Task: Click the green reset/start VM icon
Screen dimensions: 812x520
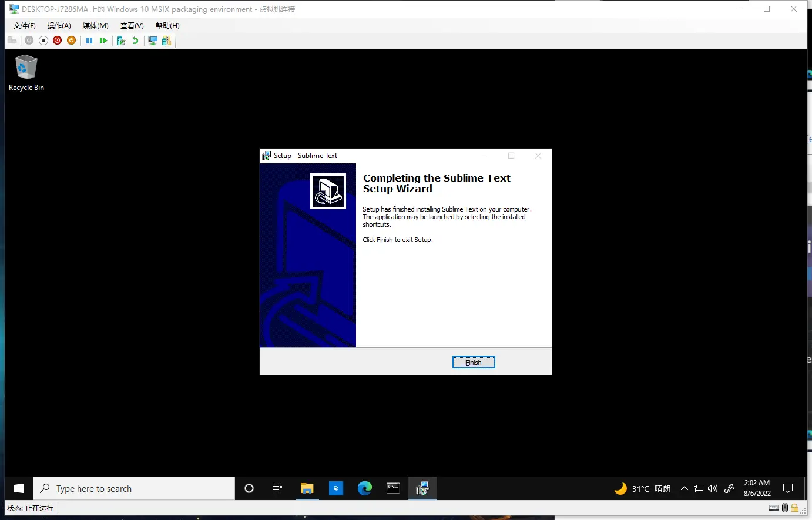Action: click(103, 41)
